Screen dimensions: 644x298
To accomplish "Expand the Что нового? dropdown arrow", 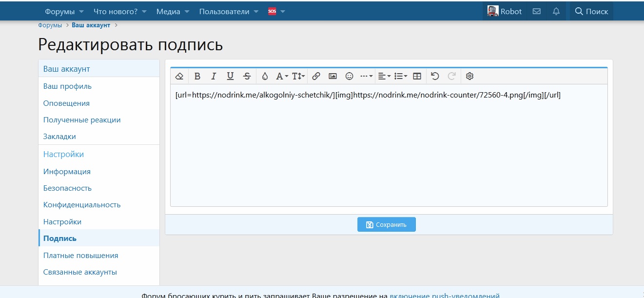I will point(145,11).
